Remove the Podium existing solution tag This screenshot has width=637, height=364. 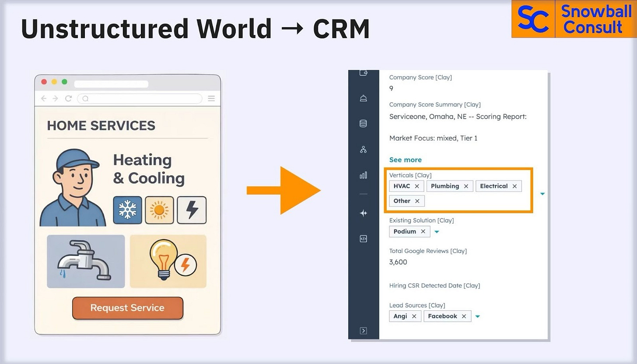[423, 232]
